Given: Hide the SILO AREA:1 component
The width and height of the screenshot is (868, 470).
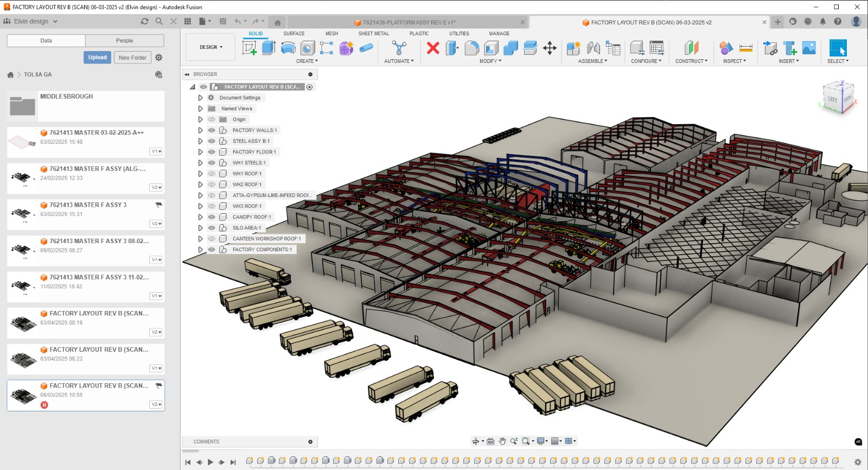Looking at the screenshot, I should click(x=212, y=228).
